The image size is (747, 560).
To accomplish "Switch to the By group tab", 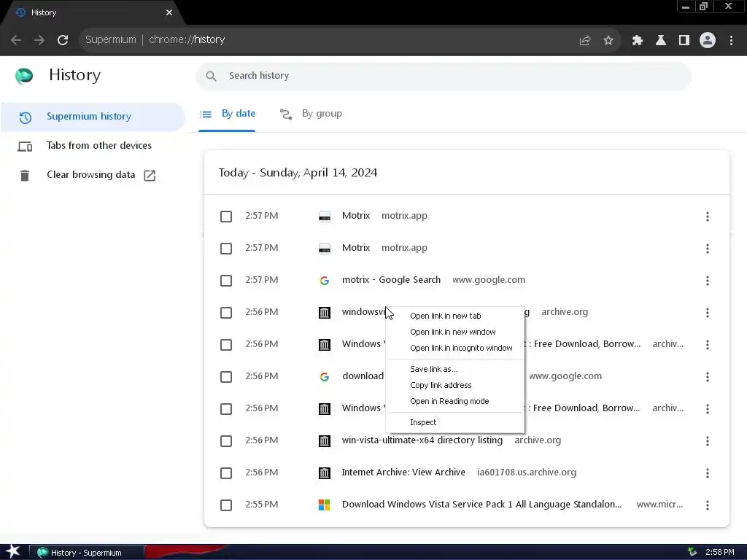I will [311, 114].
